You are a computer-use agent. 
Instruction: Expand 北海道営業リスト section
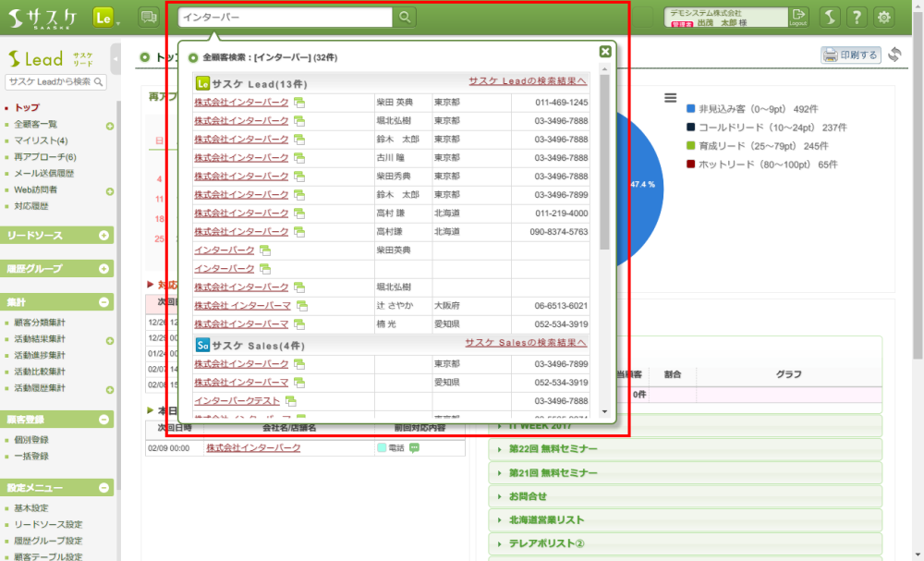pyautogui.click(x=685, y=519)
